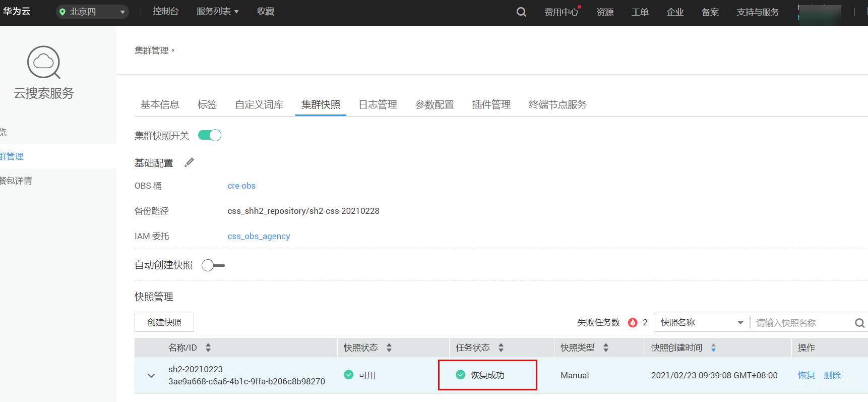868x402 pixels.
Task: Select 餐包详情 in the left sidebar
Action: [16, 181]
